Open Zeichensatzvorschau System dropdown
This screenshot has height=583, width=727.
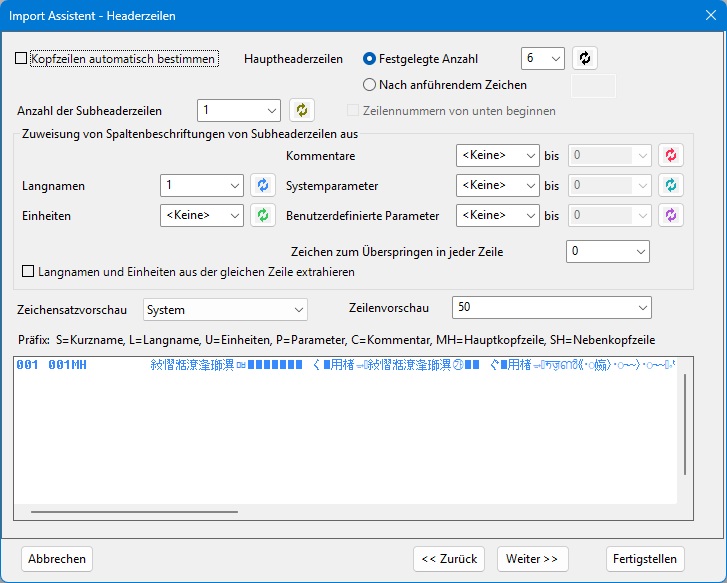225,310
